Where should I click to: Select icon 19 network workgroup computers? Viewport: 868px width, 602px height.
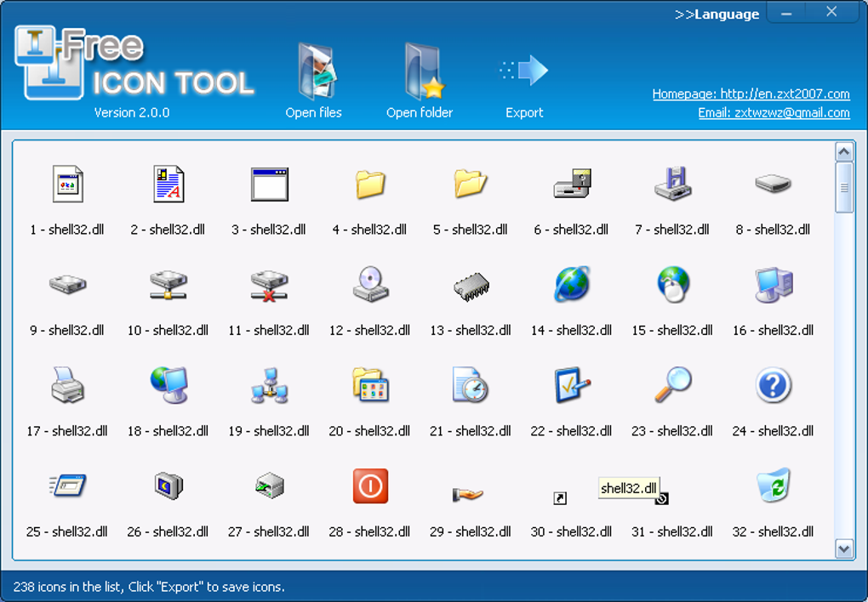269,386
